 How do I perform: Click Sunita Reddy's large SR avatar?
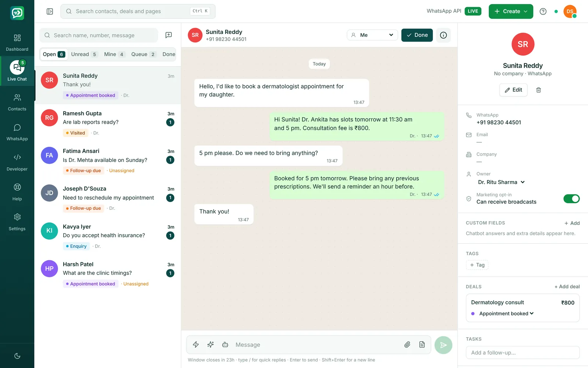523,44
